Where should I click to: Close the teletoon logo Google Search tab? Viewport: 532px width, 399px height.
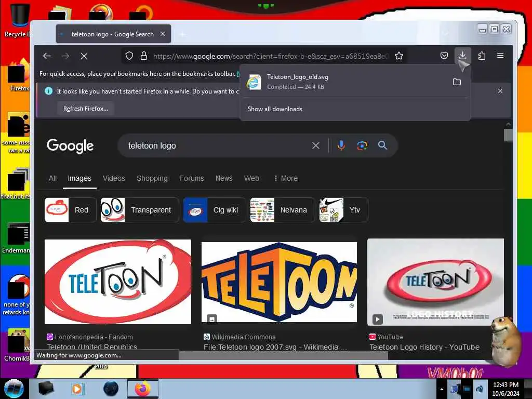coord(163,34)
